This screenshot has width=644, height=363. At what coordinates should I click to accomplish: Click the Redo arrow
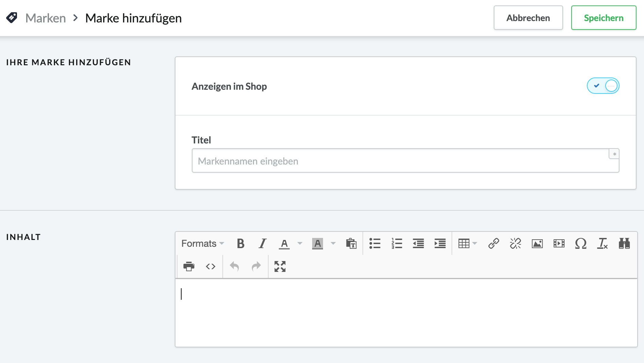tap(256, 266)
